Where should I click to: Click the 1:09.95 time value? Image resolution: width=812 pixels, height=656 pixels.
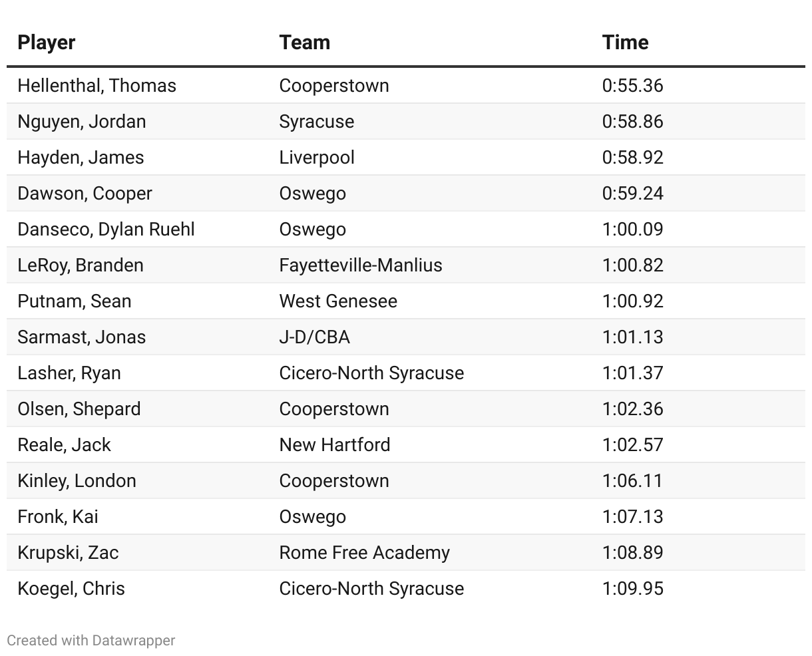(x=633, y=589)
